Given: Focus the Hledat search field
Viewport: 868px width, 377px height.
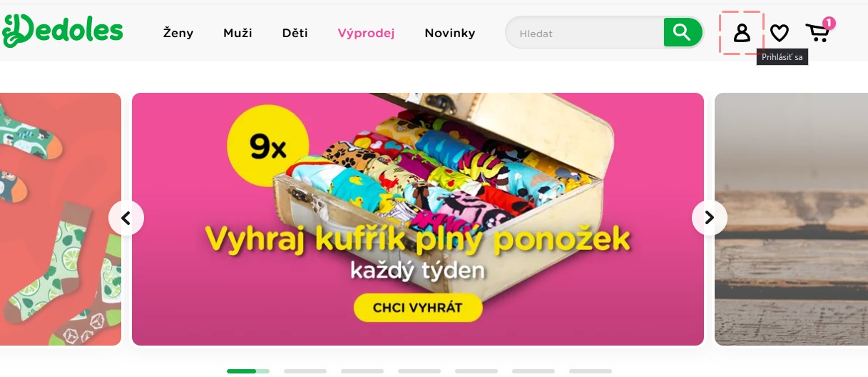Looking at the screenshot, I should coord(585,33).
